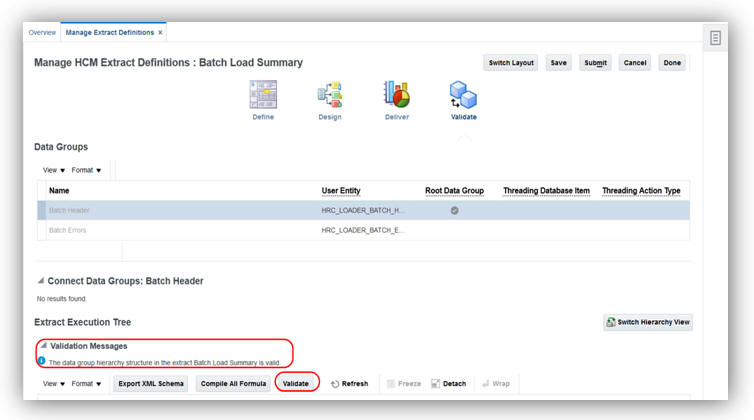Open the Design step icon
Image resolution: width=754 pixels, height=420 pixels.
pos(330,95)
